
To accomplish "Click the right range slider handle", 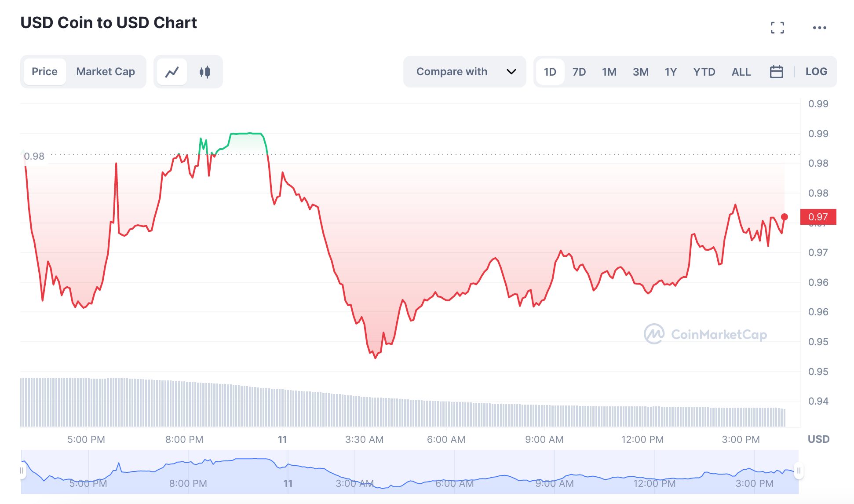I will pos(798,471).
